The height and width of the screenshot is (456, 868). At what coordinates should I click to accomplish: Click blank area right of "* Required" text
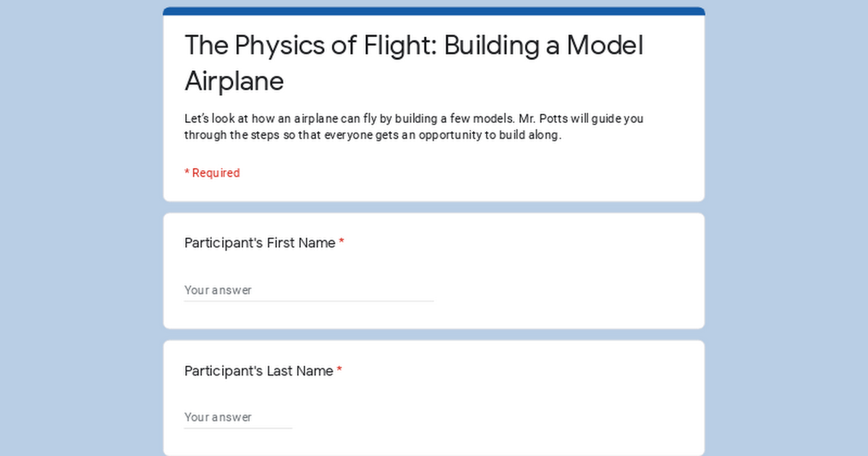click(x=470, y=173)
